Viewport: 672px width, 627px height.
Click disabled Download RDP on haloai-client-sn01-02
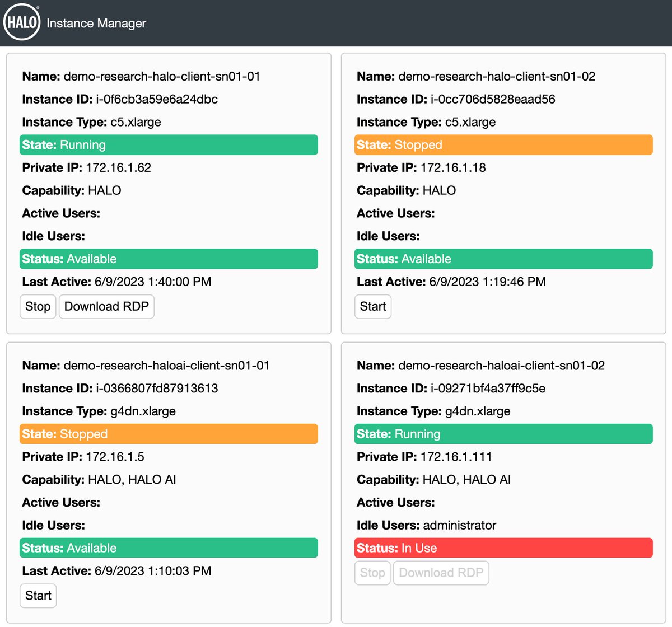[x=441, y=573]
